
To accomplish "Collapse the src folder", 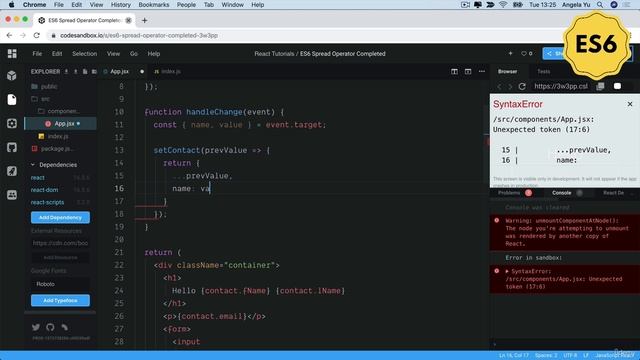I will tap(41, 99).
